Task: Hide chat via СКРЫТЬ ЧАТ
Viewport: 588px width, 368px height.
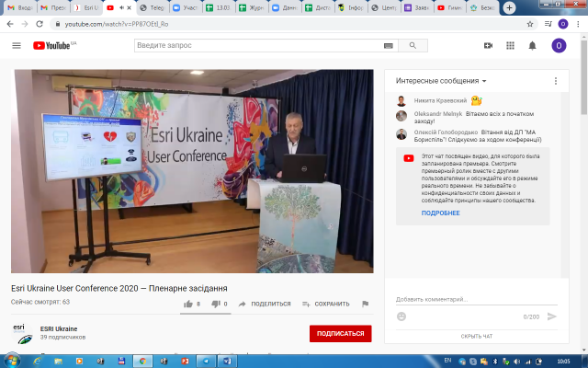Action: (x=476, y=337)
